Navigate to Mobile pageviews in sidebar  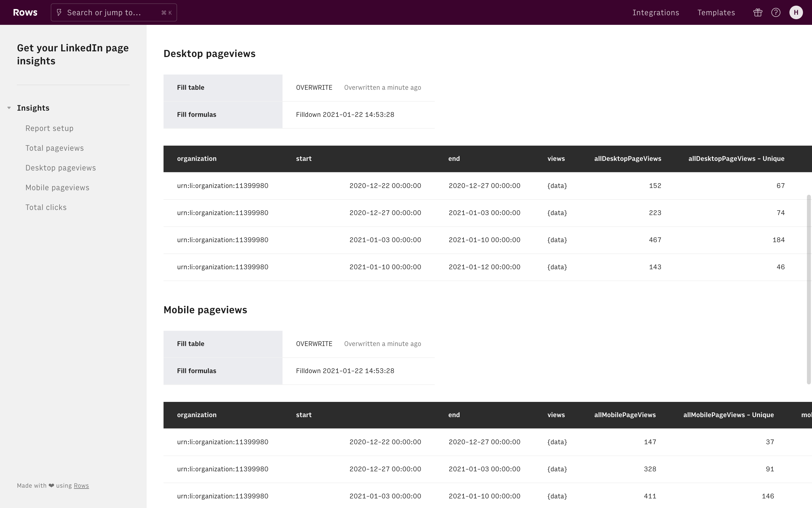58,187
